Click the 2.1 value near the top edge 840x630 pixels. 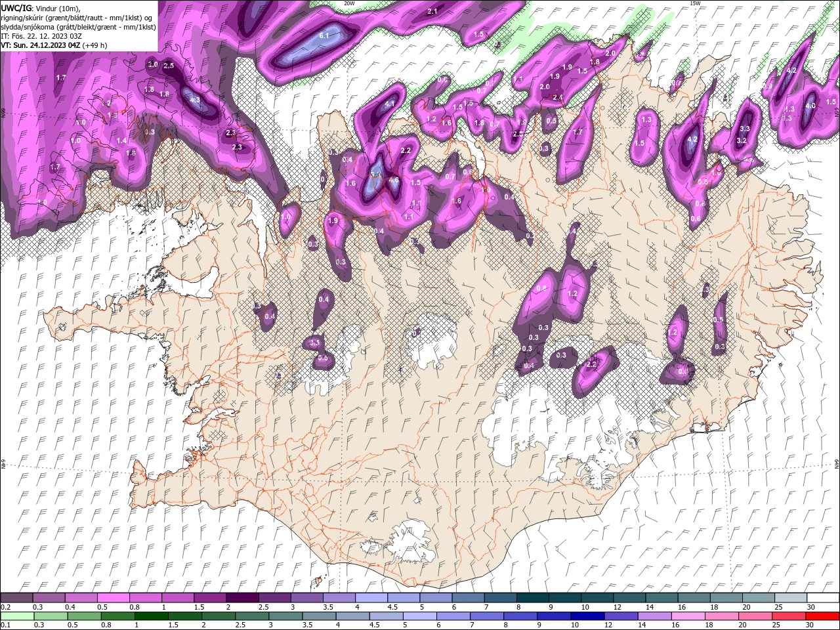[x=432, y=12]
